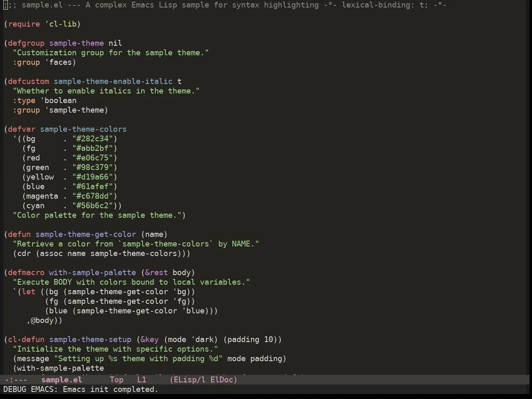Click the docstring "Whether to enable italics in the theme."
Viewport: 532px width, 399px height.
click(106, 91)
